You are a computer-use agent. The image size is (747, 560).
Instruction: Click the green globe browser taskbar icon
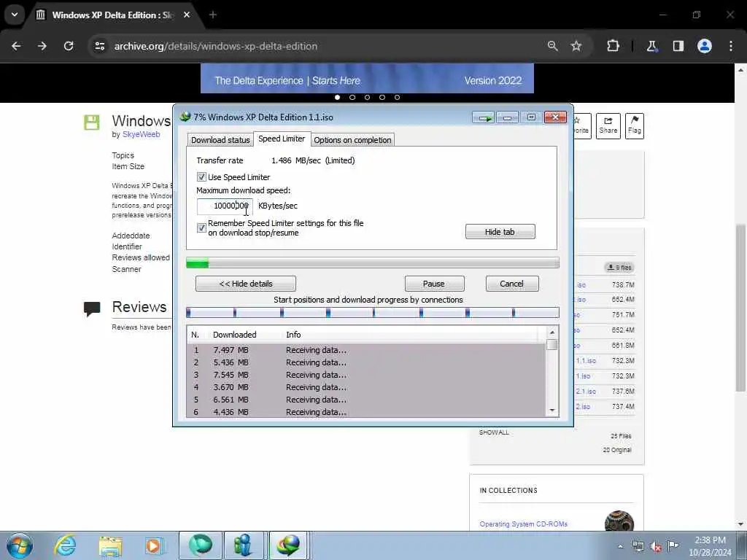pos(200,545)
